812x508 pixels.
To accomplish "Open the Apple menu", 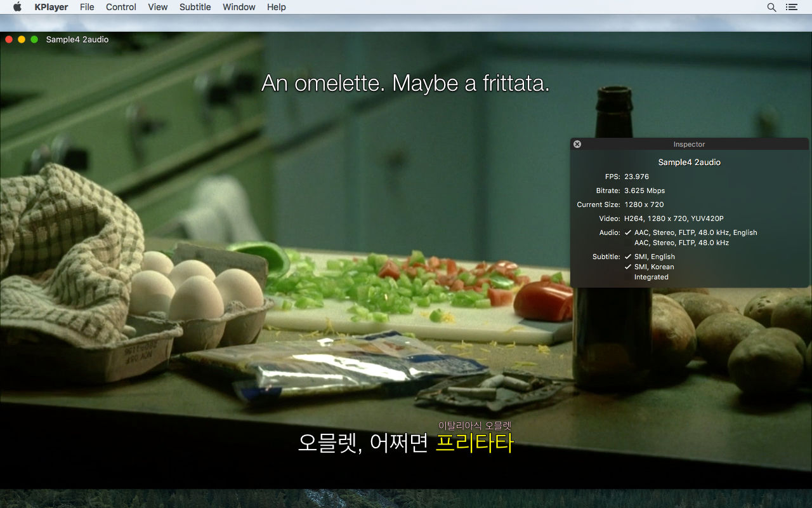I will tap(17, 7).
